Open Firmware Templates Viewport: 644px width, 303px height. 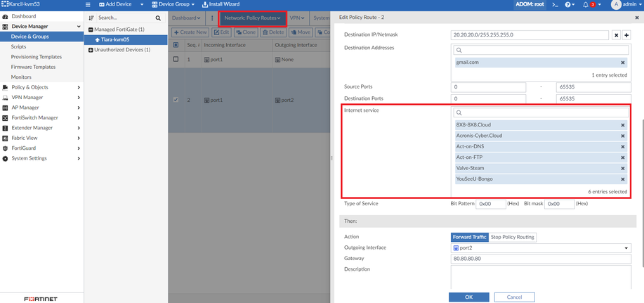[x=33, y=67]
